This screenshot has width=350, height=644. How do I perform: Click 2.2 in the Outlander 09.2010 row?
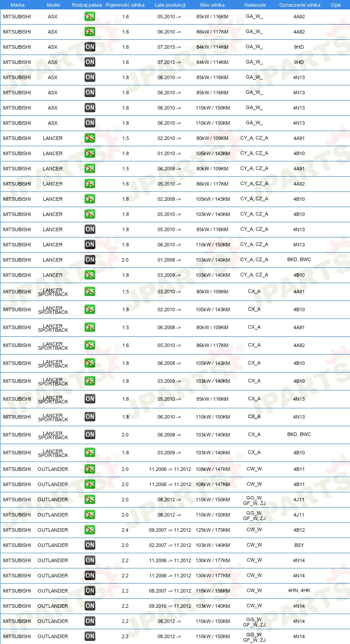pos(125,606)
